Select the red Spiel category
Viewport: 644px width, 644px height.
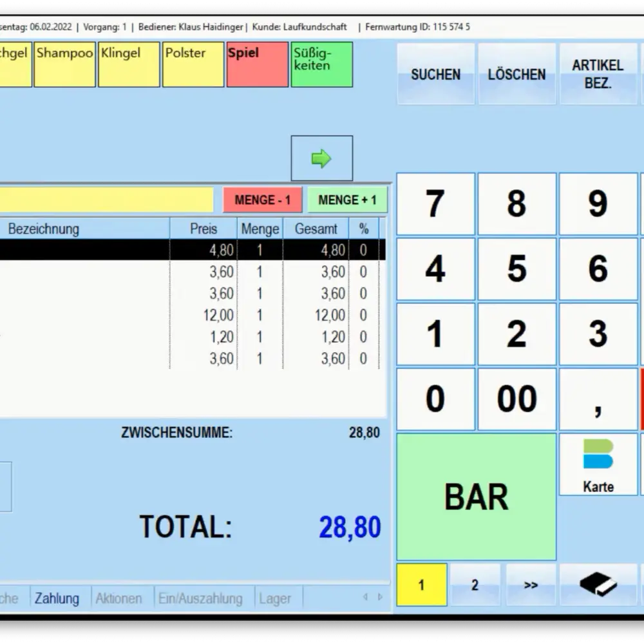257,64
